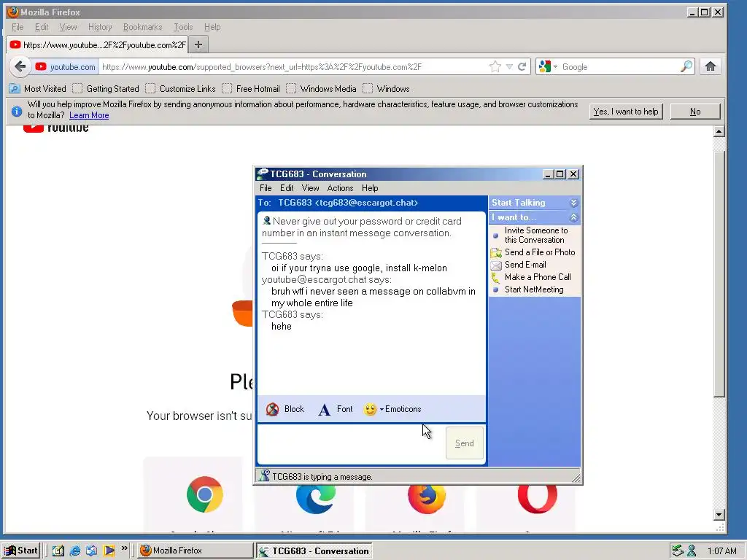Open Windows Media bookmark
This screenshot has height=560, width=747.
pyautogui.click(x=321, y=88)
